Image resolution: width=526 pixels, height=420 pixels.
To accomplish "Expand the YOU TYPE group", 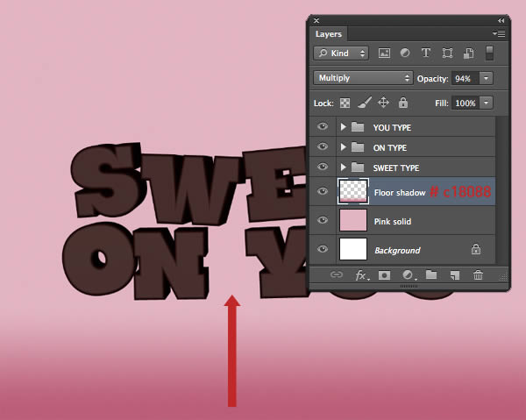I will click(343, 127).
